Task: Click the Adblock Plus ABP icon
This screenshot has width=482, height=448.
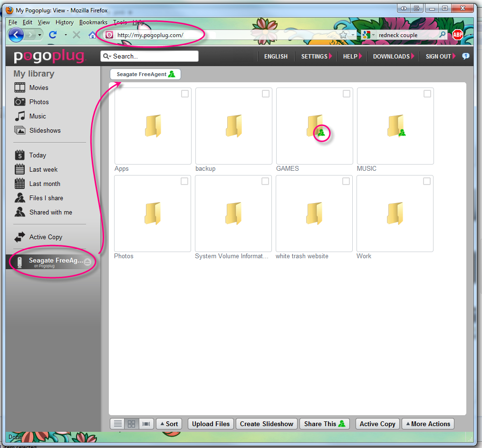Action: 457,35
